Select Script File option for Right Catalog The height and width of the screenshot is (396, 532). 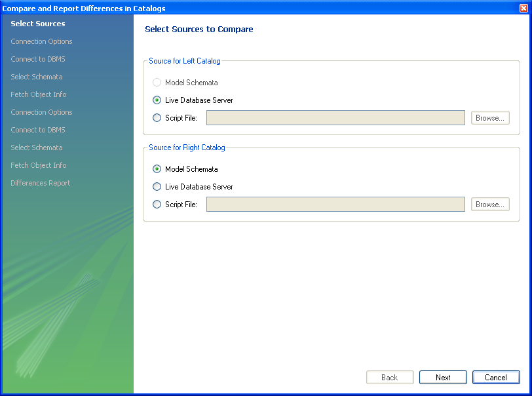point(157,205)
